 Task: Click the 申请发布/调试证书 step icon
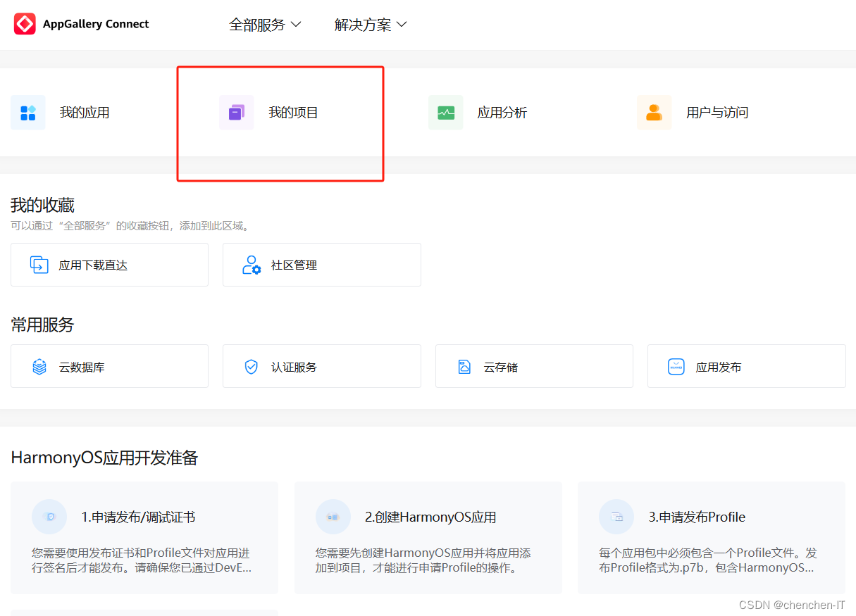click(x=49, y=517)
